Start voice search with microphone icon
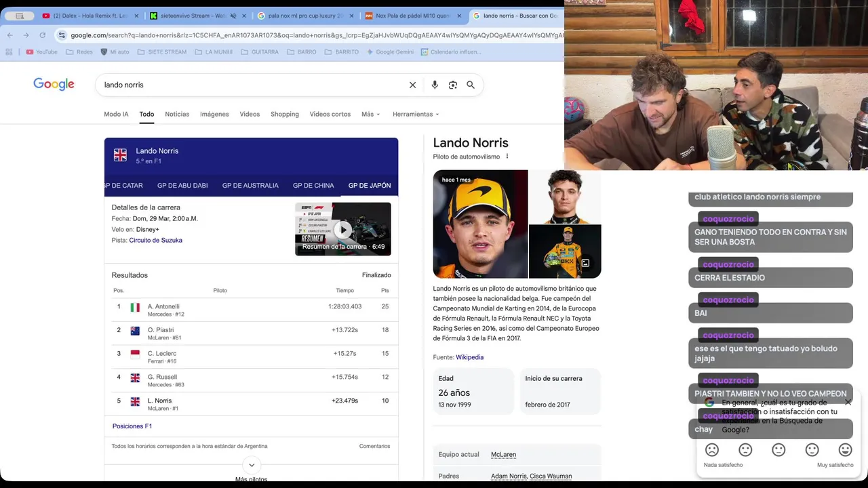Viewport: 868px width, 488px height. [435, 85]
